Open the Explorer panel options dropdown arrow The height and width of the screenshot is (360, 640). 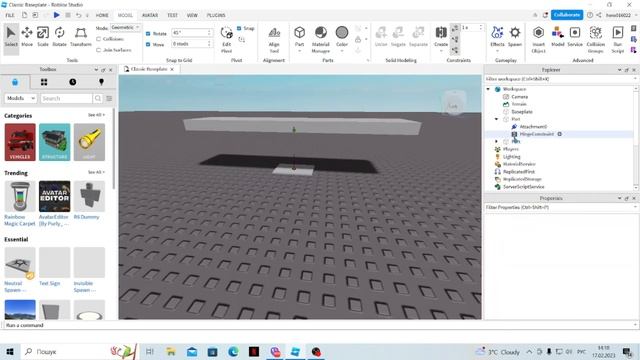pos(619,70)
